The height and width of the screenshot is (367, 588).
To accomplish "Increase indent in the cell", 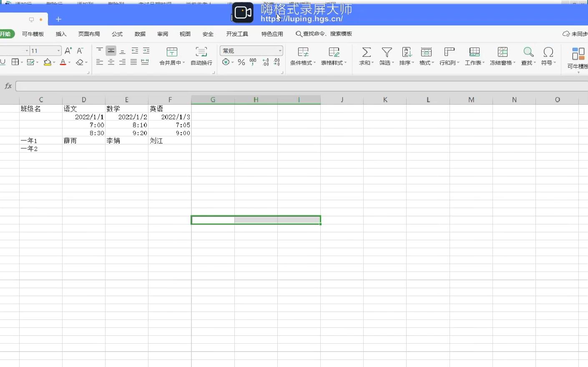I will [x=146, y=51].
